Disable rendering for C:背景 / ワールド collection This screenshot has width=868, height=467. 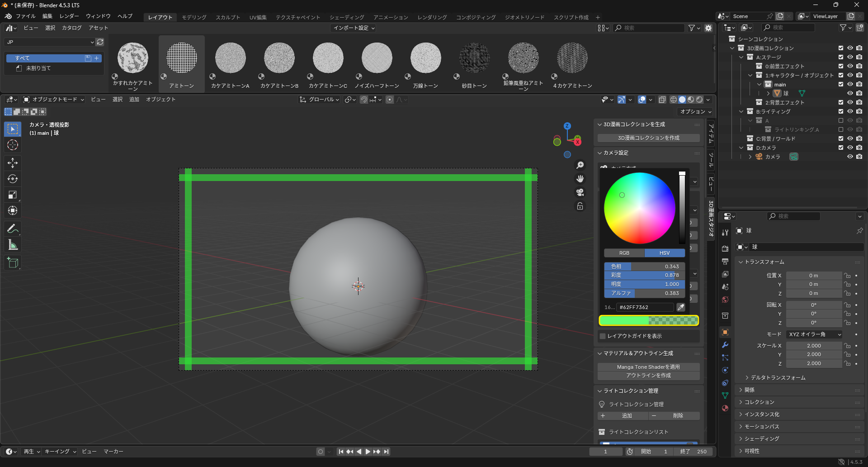pos(859,138)
